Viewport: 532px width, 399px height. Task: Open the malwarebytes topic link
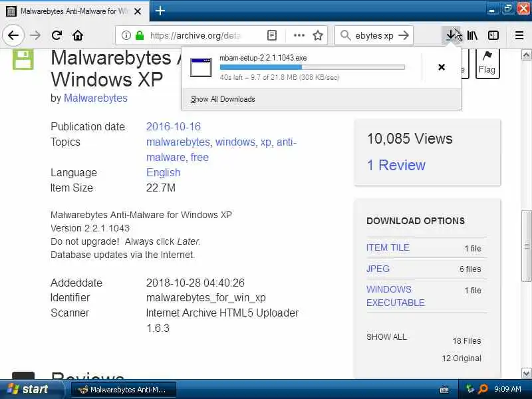[x=178, y=142]
